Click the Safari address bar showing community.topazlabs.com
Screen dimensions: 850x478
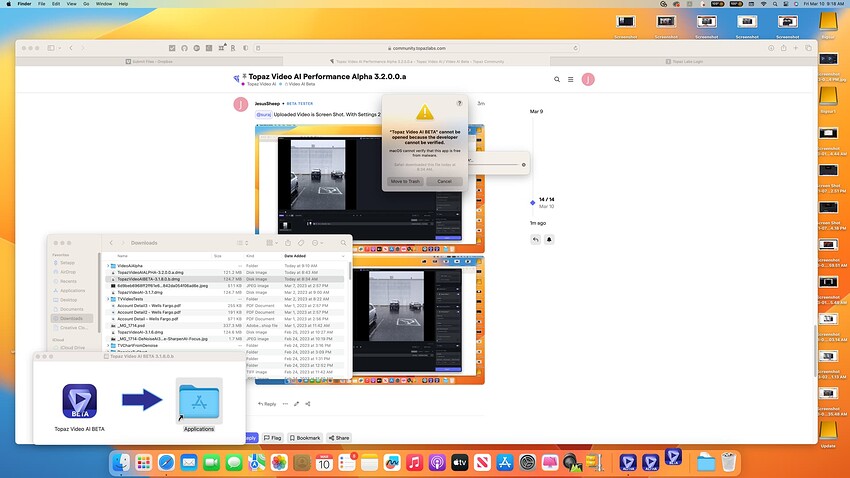(x=417, y=48)
